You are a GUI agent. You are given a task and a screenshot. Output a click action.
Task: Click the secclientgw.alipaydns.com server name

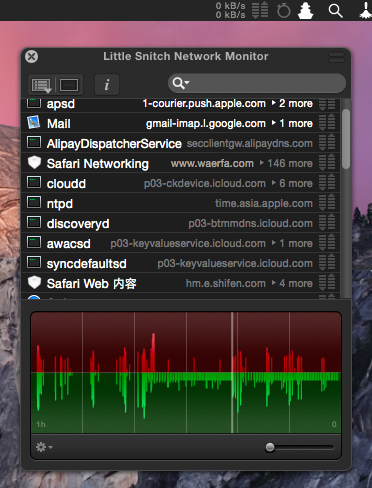(x=250, y=144)
